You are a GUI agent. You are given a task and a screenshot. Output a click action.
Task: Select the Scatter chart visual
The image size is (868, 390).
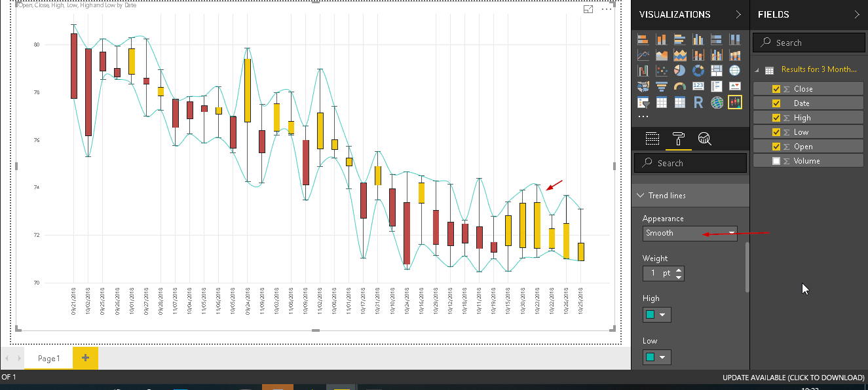662,71
